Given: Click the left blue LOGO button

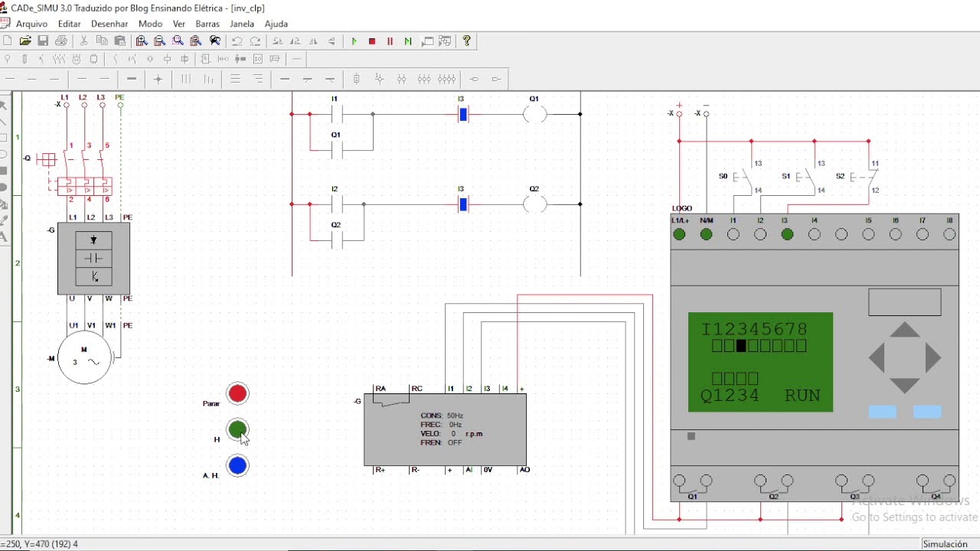Looking at the screenshot, I should click(x=882, y=412).
